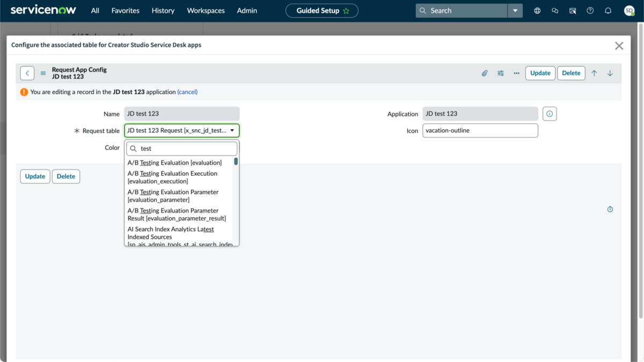
Task: Click the Color field label
Action: [x=112, y=147]
